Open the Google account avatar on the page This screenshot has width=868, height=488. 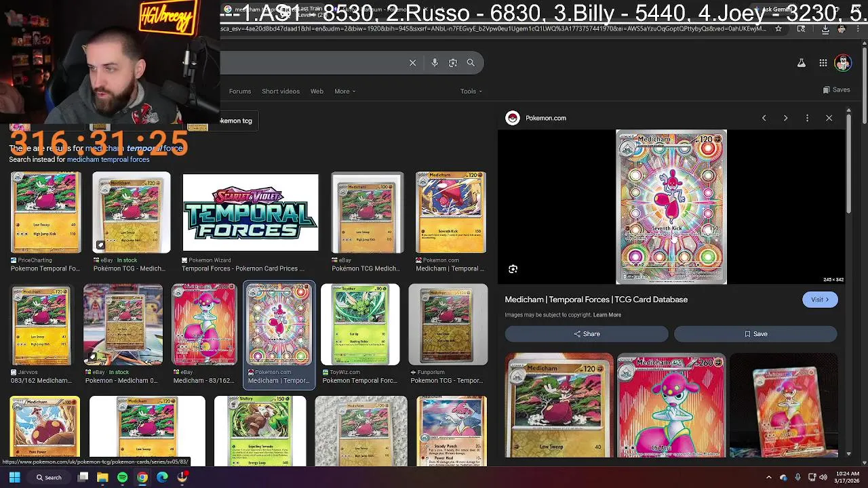pos(843,63)
